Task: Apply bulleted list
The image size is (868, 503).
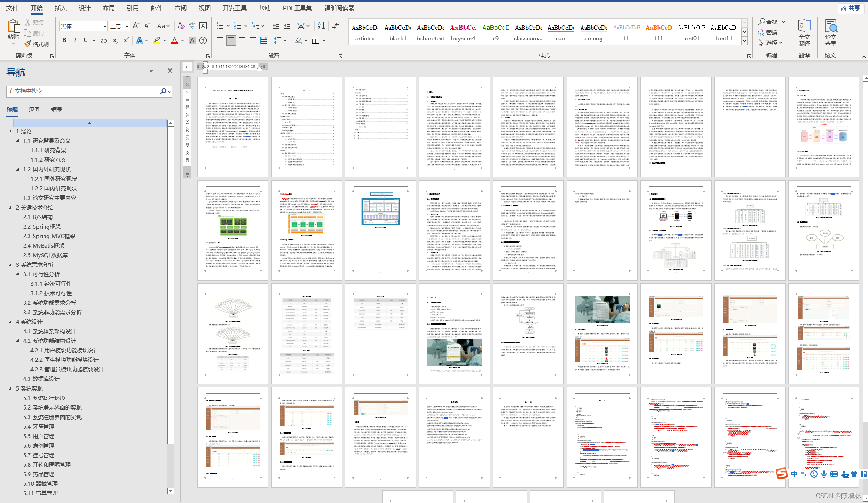Action: pos(220,26)
